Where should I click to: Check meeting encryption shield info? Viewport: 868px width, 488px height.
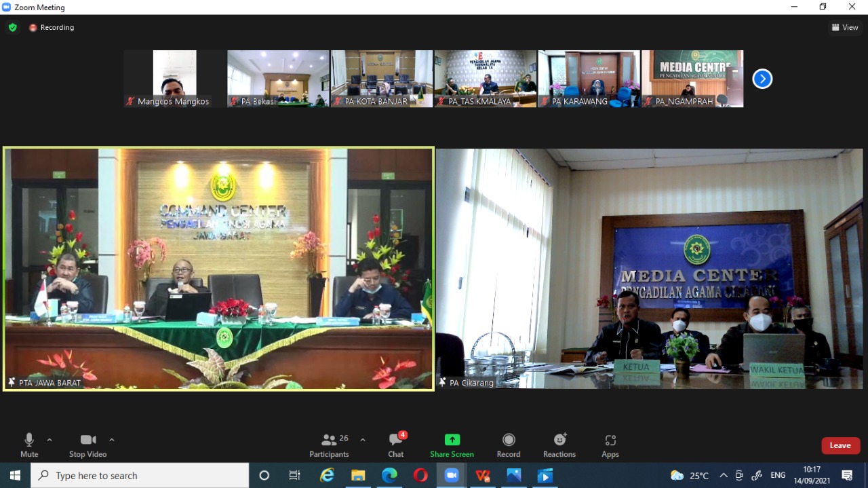click(x=13, y=28)
